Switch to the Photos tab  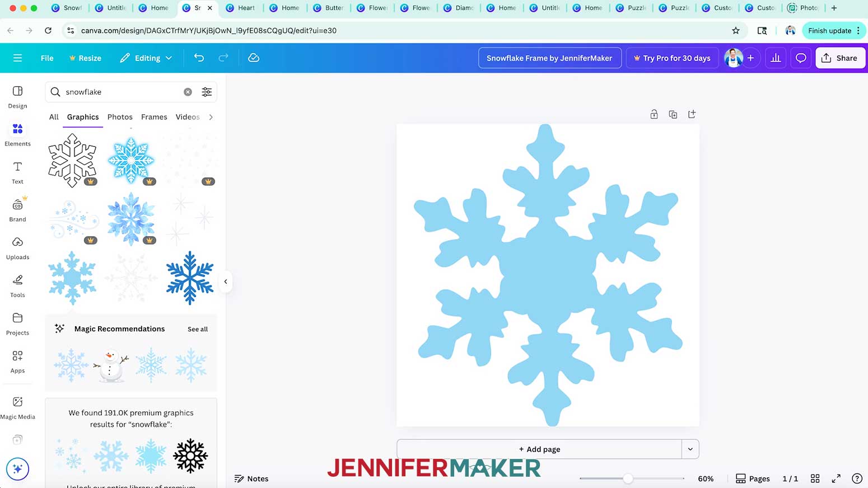coord(120,117)
